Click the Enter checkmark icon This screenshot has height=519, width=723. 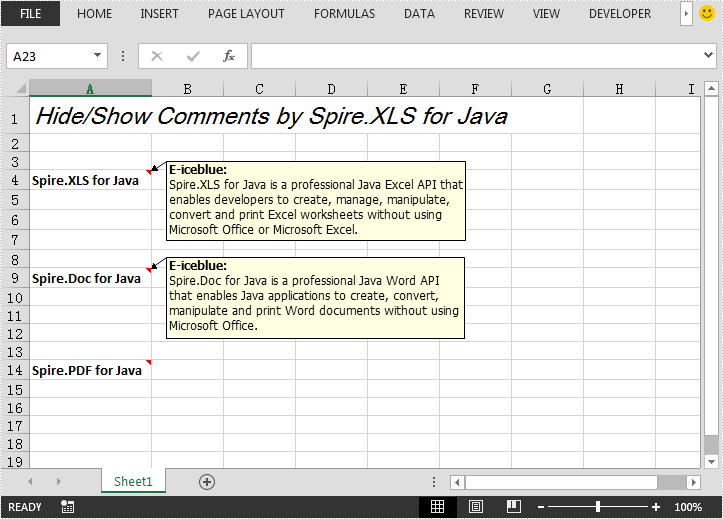[x=193, y=56]
